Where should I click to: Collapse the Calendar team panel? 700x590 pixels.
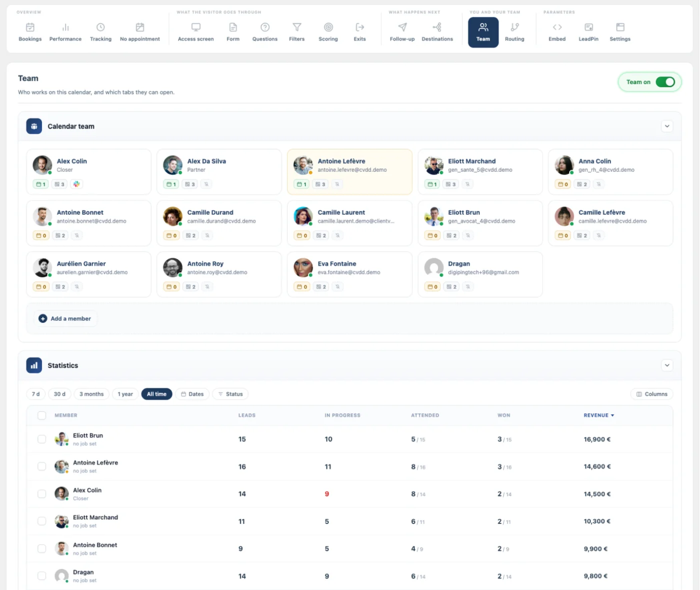[x=667, y=126]
